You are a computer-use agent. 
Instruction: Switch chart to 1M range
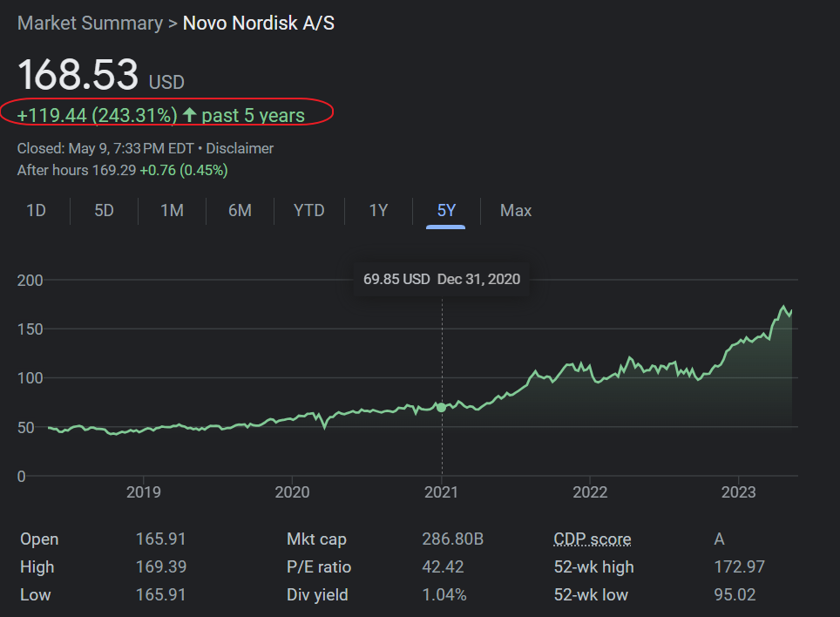[x=172, y=211]
